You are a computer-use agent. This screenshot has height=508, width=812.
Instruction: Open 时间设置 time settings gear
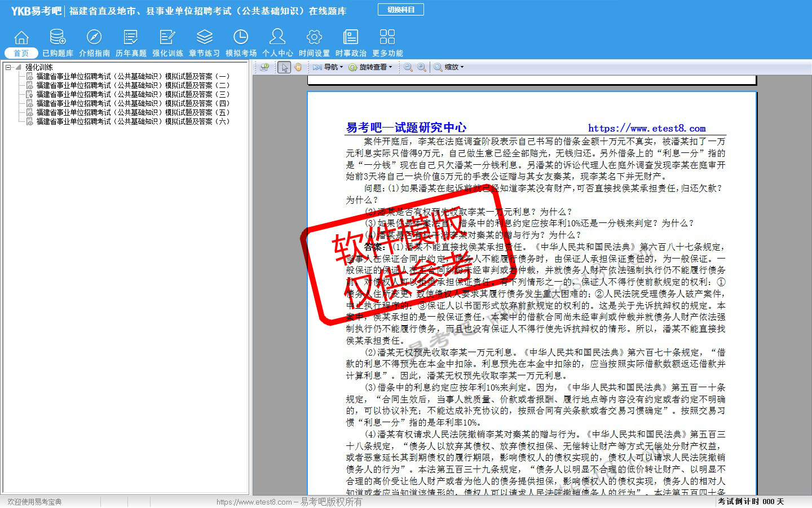click(314, 43)
